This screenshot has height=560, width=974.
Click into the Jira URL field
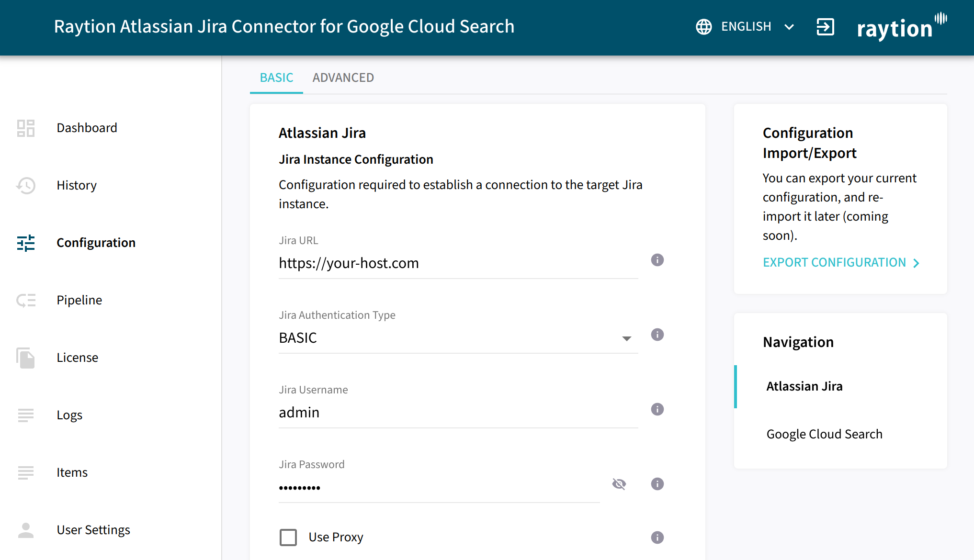[x=458, y=263]
